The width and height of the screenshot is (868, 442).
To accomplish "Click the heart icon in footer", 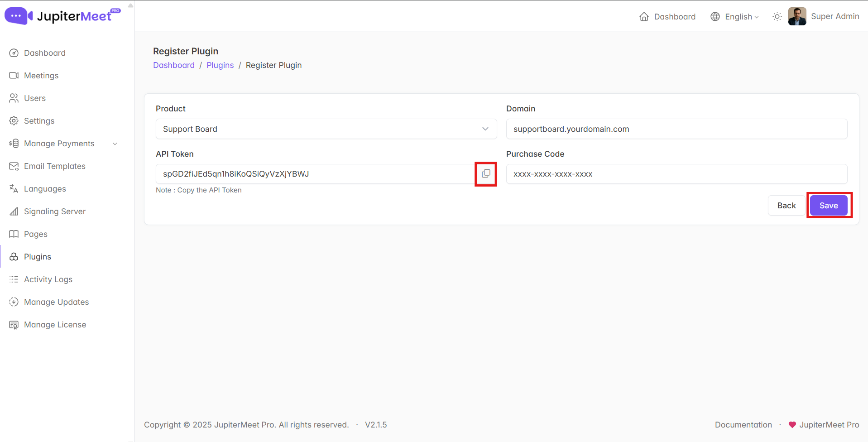I will (792, 425).
